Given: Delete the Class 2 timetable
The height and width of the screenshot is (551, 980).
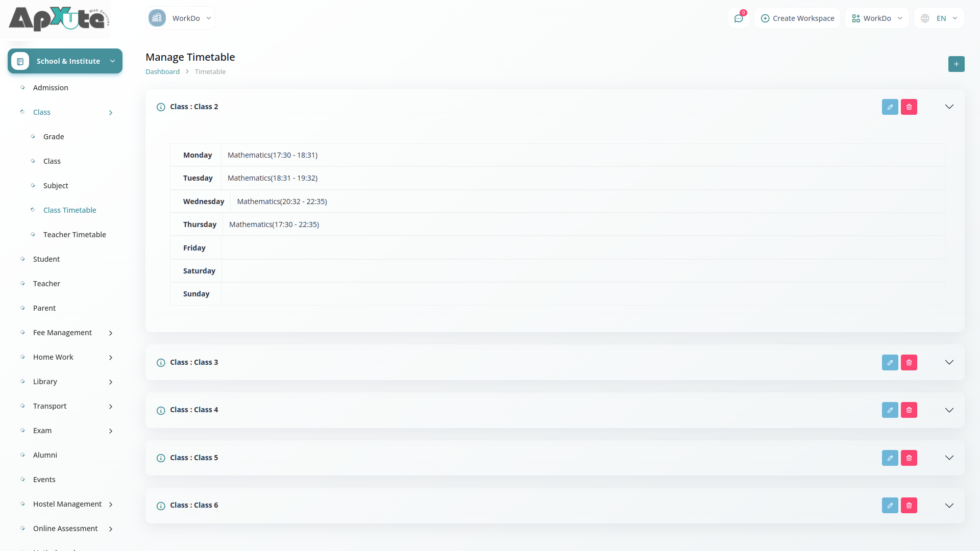Looking at the screenshot, I should [x=909, y=107].
